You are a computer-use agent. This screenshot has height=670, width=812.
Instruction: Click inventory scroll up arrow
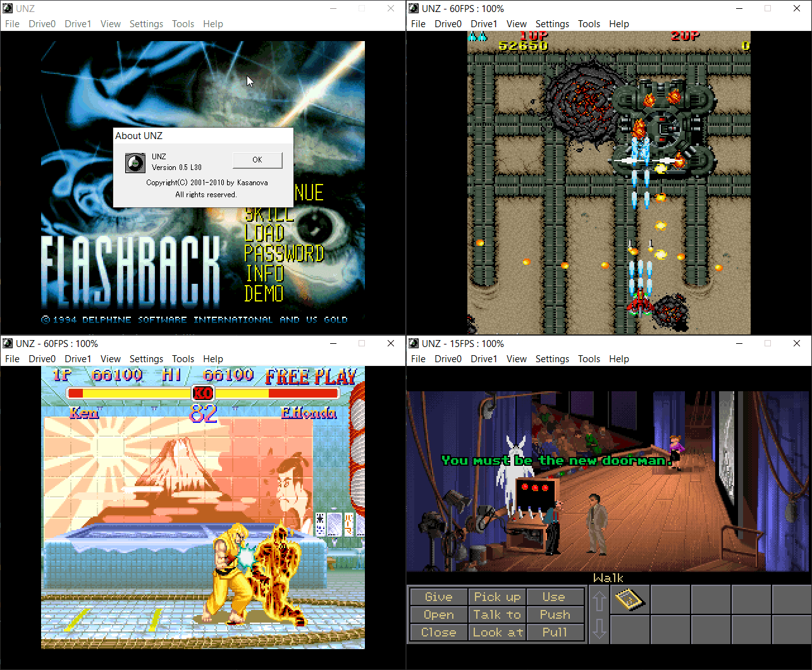(x=599, y=600)
